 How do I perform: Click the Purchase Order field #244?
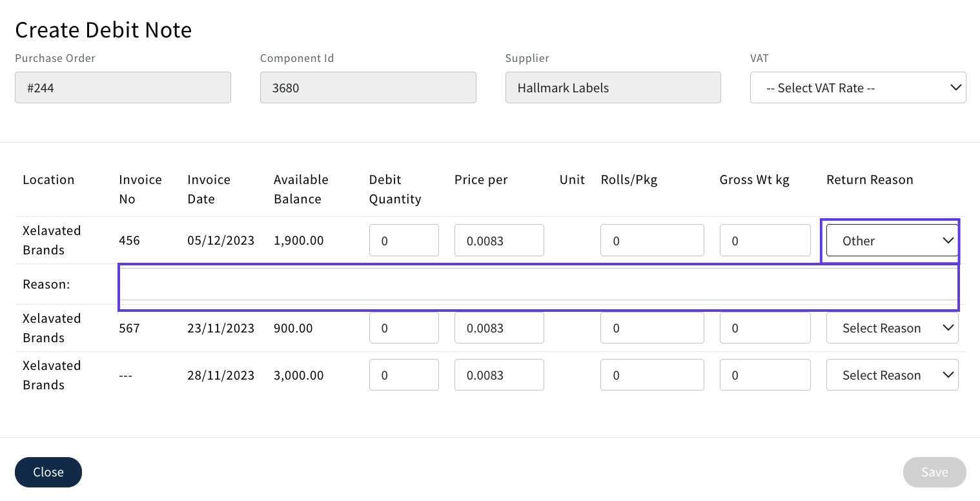pyautogui.click(x=123, y=88)
